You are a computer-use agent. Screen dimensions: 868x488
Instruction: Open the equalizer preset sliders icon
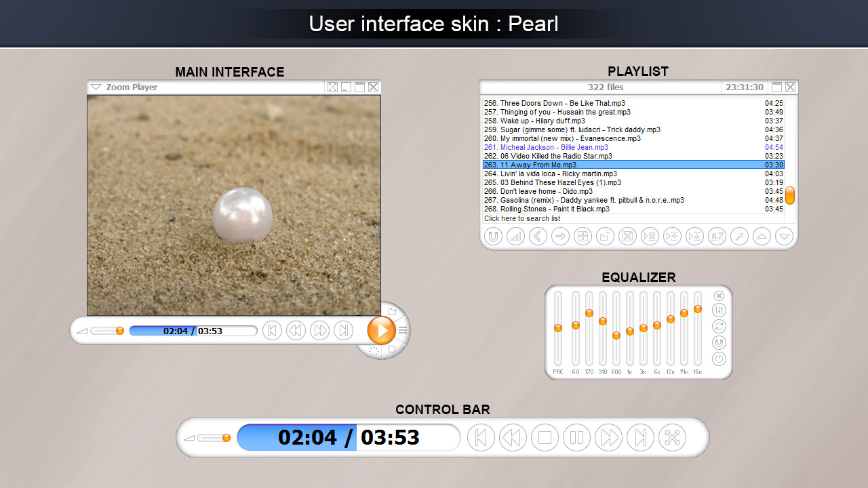(x=719, y=310)
